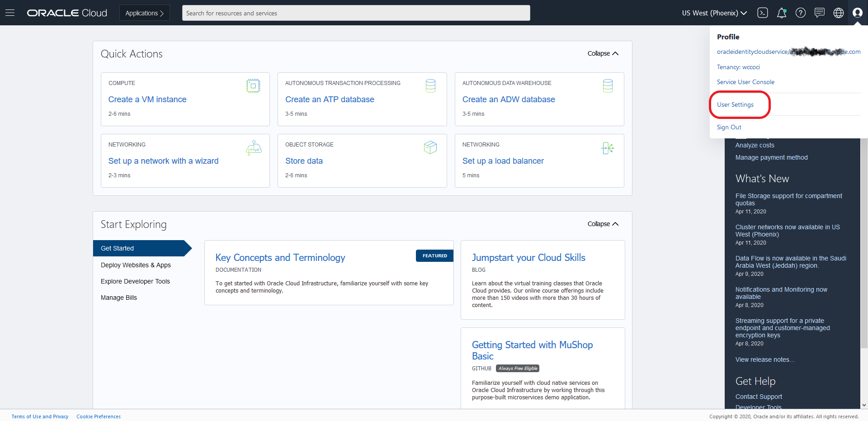Open Data Flow Saudi Arabia West news

tap(791, 262)
